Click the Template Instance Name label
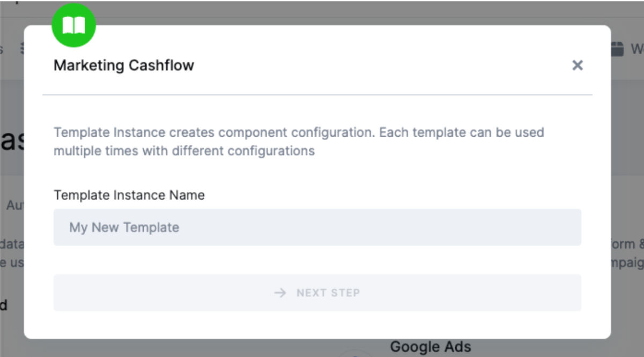 coord(129,195)
